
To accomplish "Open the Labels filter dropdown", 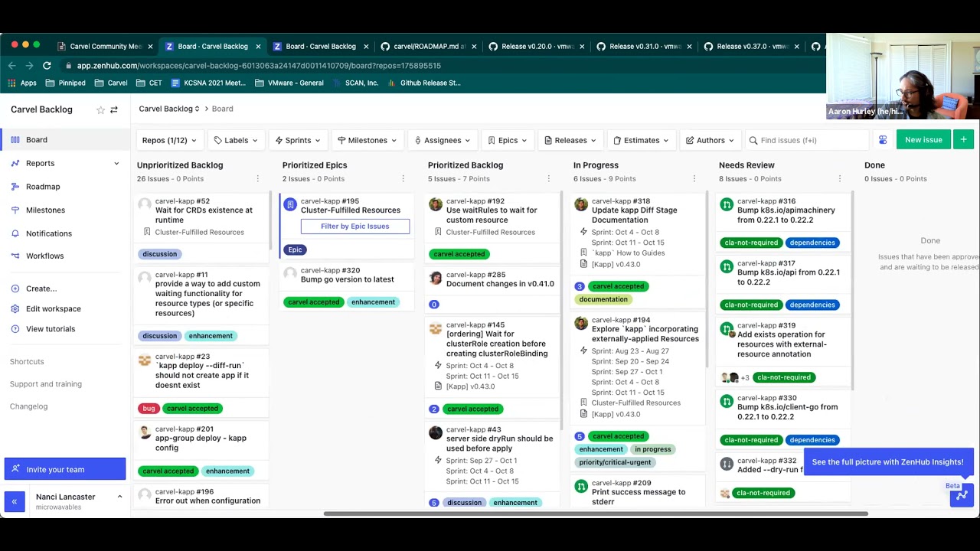I will (x=236, y=140).
